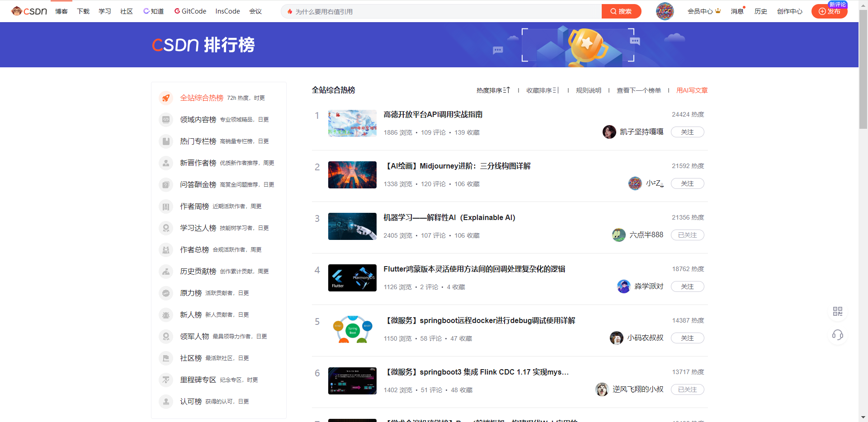Follow author 小ᶻZ with 关注 button
The height and width of the screenshot is (422, 868).
[687, 183]
